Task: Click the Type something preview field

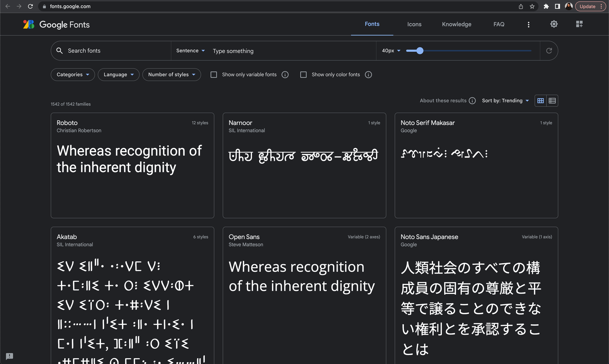Action: coord(292,51)
